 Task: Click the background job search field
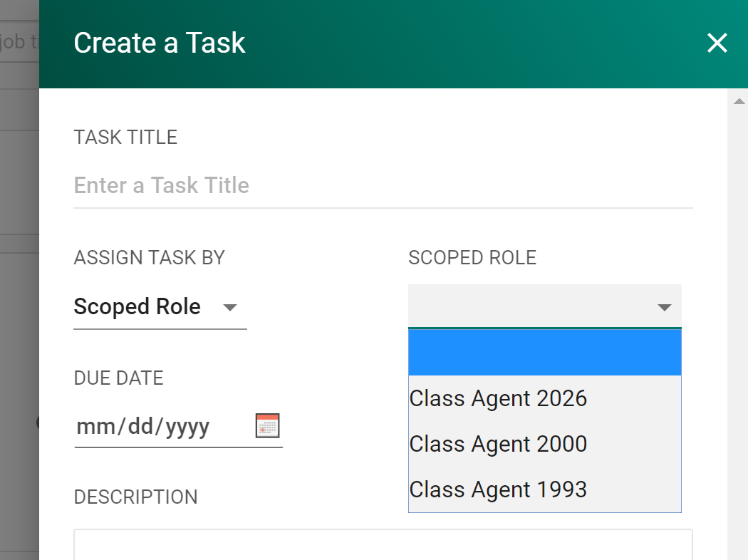click(x=19, y=42)
